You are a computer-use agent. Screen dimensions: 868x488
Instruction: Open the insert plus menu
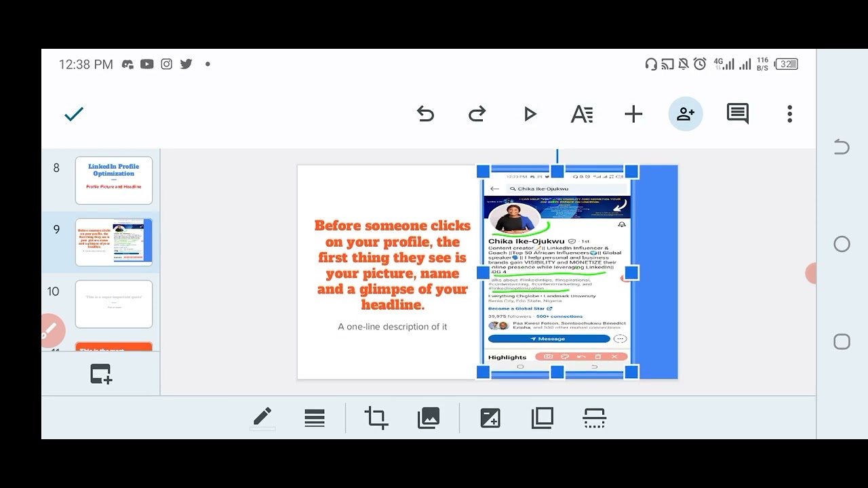click(633, 114)
